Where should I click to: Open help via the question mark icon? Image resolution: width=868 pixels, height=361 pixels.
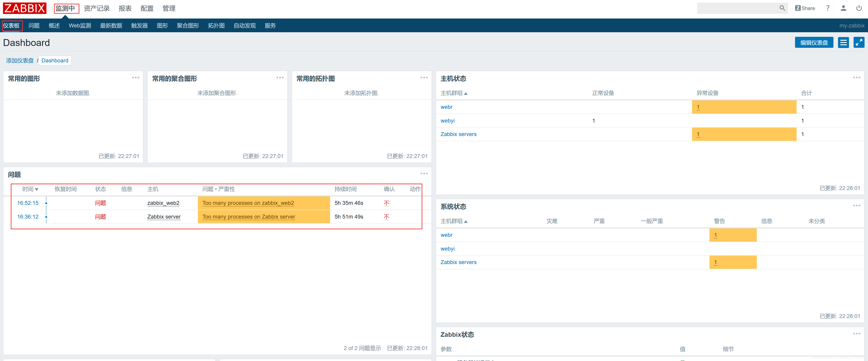[x=828, y=8]
